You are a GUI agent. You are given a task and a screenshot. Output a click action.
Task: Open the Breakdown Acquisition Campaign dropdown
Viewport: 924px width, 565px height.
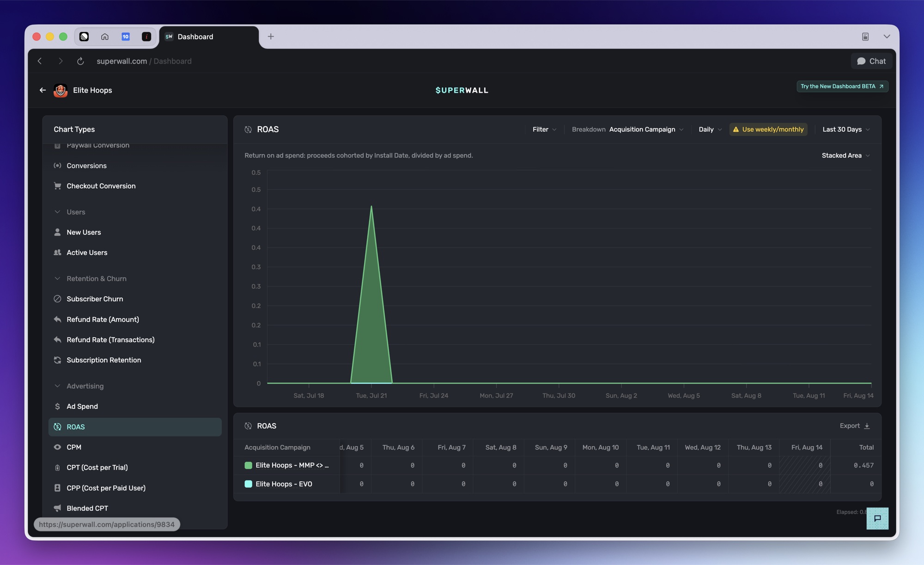tap(627, 129)
